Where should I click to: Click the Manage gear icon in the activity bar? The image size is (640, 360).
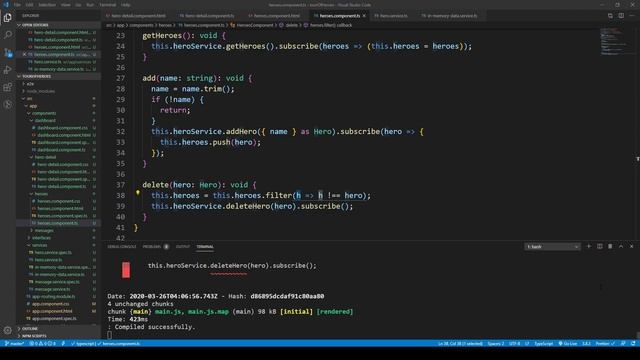tap(7, 330)
